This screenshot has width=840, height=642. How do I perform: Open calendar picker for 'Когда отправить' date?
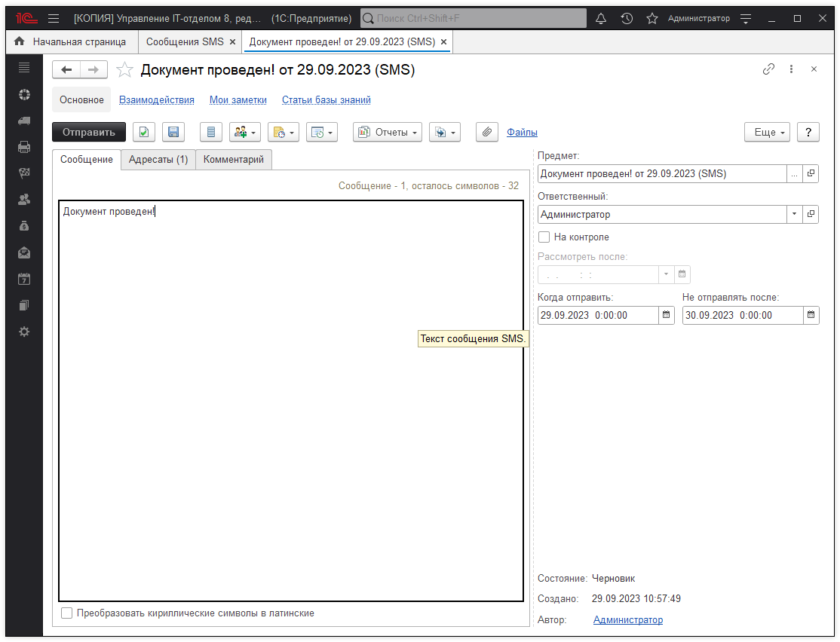pos(667,315)
